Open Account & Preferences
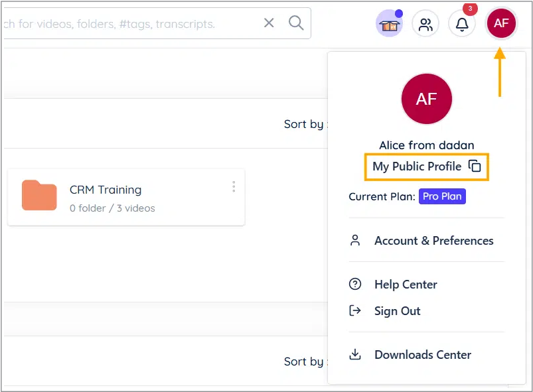Viewport: 533px width, 392px height. (433, 241)
